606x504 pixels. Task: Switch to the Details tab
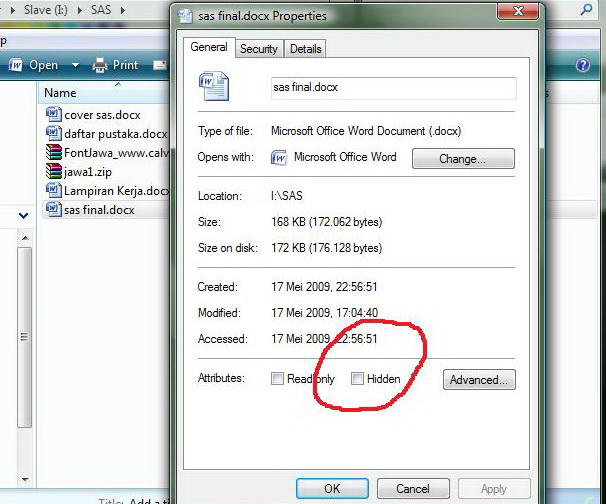[306, 49]
